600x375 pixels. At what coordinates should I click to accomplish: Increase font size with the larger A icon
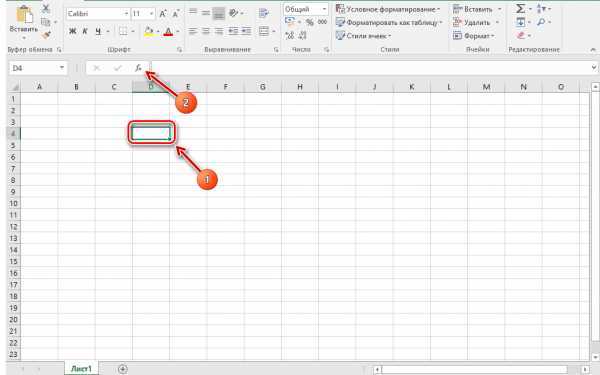click(x=163, y=14)
